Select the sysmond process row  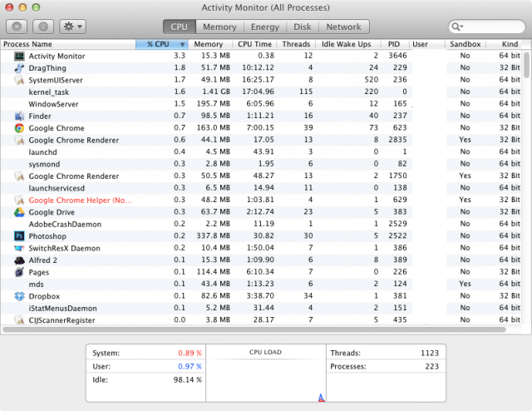click(x=261, y=164)
